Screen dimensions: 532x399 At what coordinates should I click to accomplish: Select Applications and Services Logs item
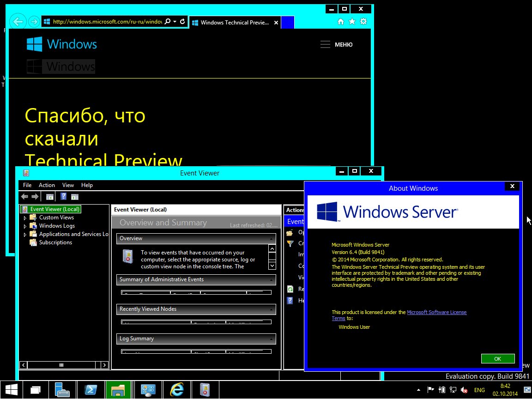tap(73, 234)
